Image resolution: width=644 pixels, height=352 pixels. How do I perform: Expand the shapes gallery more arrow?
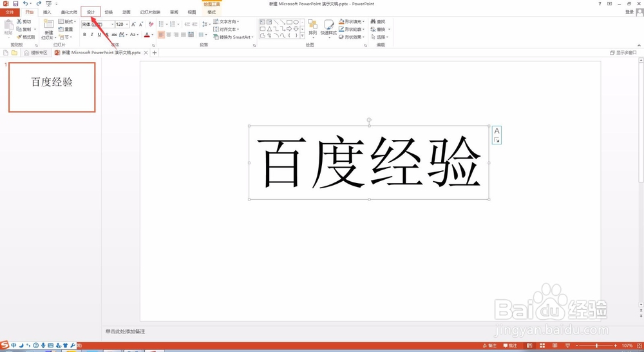303,35
